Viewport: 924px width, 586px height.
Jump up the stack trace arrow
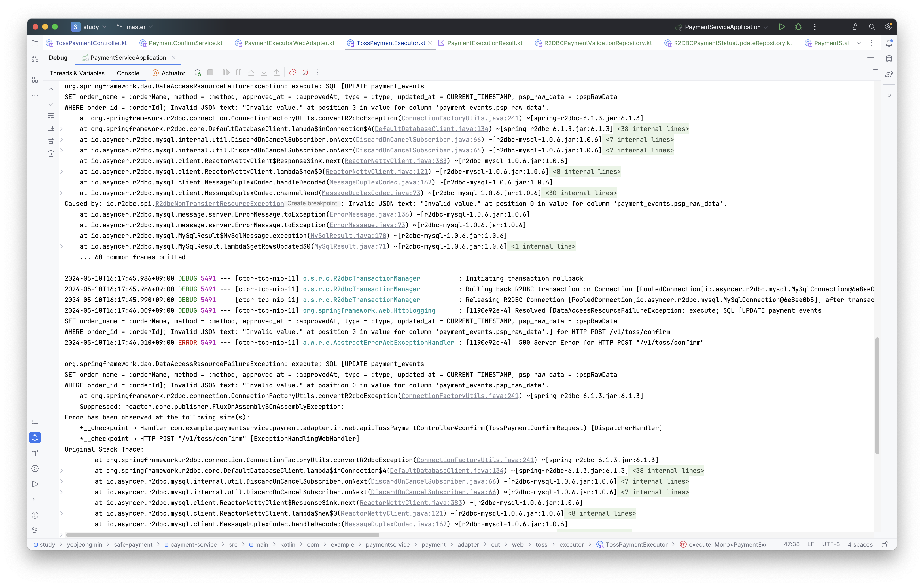51,90
